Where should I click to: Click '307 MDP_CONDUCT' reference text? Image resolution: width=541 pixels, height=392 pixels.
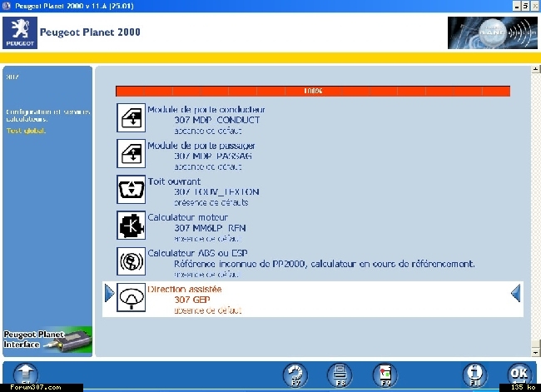217,120
